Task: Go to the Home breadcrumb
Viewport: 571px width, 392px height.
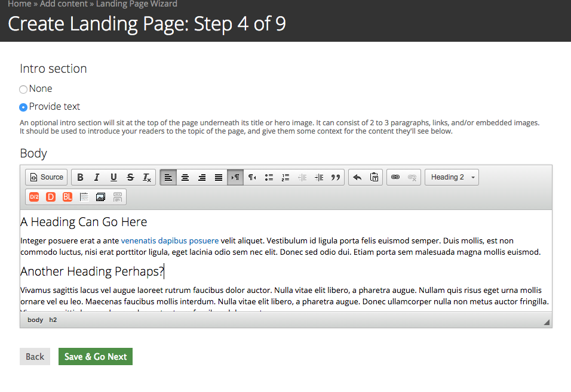Action: click(x=20, y=4)
